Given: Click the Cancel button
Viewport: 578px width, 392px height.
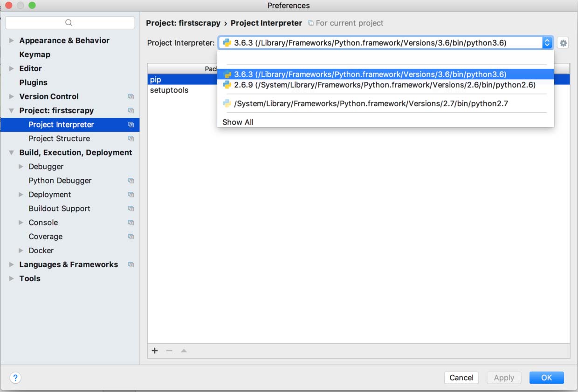Looking at the screenshot, I should (461, 378).
